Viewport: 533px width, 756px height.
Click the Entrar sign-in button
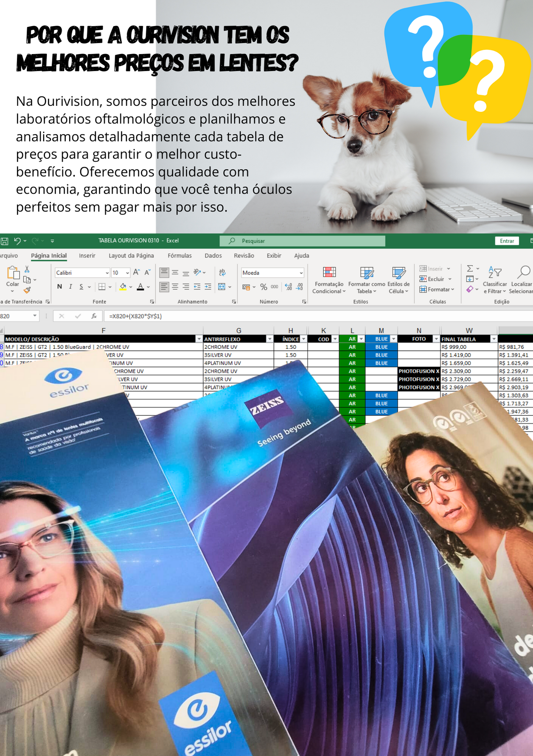[507, 241]
